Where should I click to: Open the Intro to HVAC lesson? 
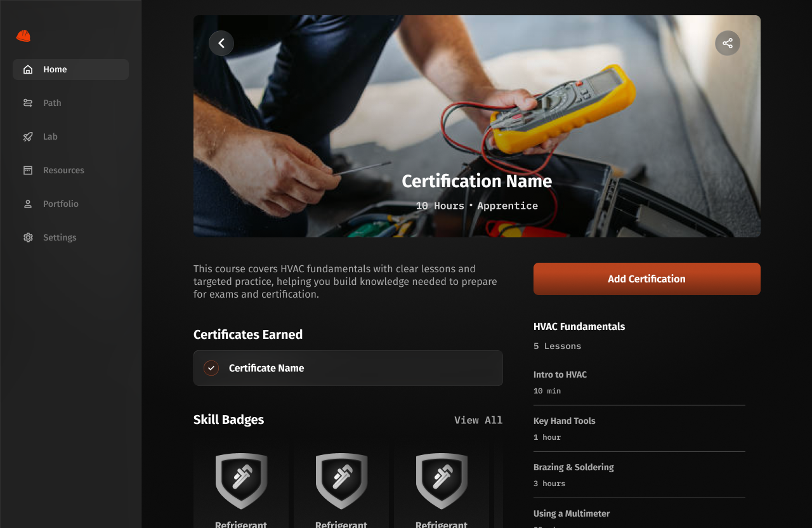[639, 382]
